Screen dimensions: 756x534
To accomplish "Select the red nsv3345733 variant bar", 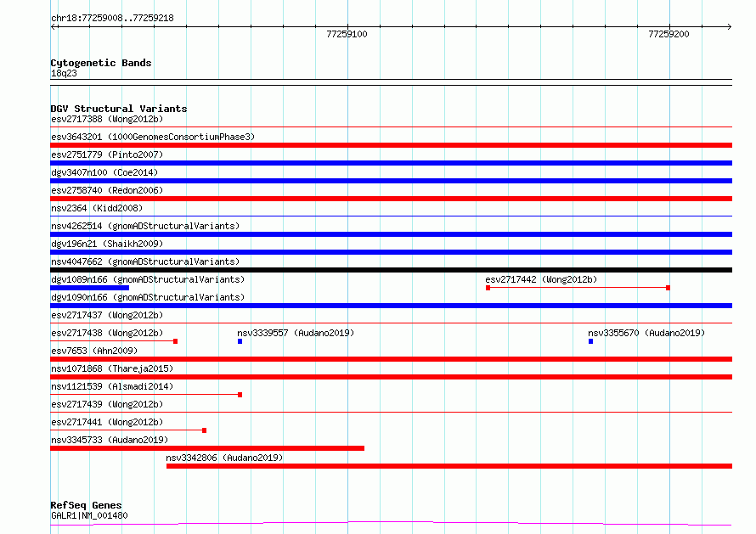I will tap(207, 448).
